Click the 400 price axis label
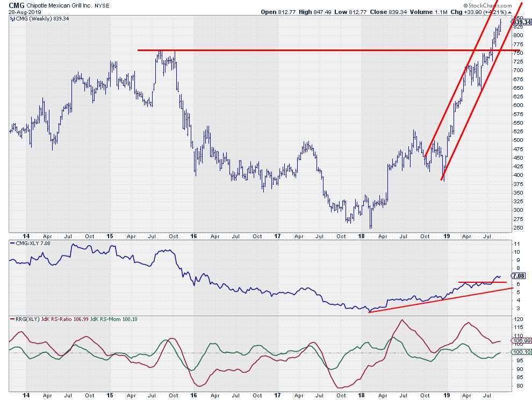This screenshot has width=532, height=400. (x=518, y=175)
